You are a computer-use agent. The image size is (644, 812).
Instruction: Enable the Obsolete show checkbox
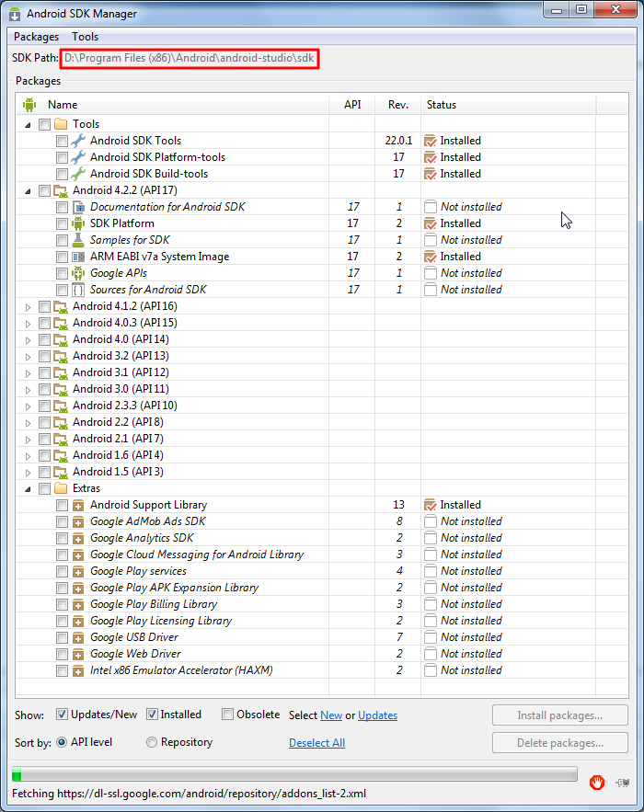coord(227,715)
